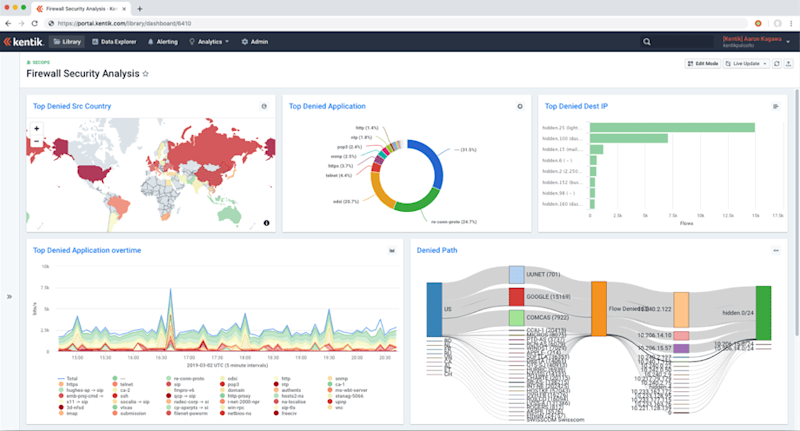
Task: Toggle the https series in legend
Action: 68,384
